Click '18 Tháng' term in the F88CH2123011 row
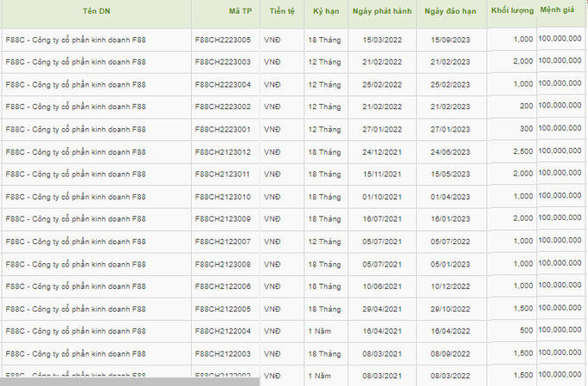The height and width of the screenshot is (386, 588). coord(324,174)
